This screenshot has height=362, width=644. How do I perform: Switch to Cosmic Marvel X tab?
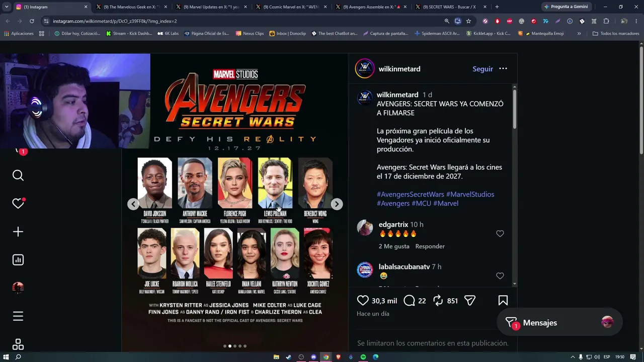pos(291,7)
